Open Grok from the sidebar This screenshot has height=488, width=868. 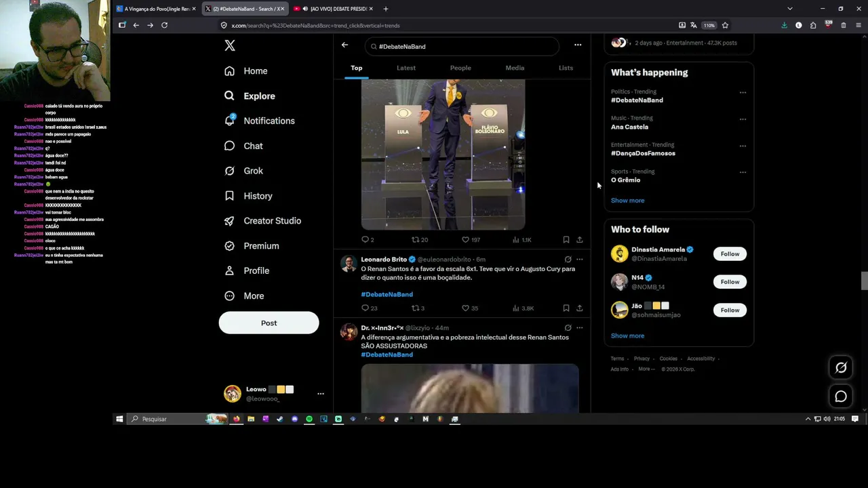coord(243,171)
